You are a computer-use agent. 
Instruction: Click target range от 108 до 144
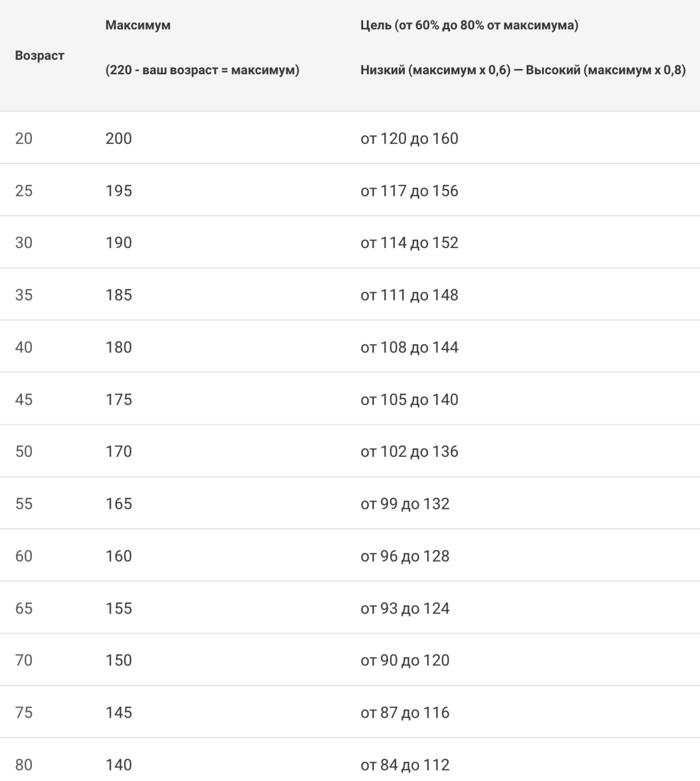click(409, 347)
